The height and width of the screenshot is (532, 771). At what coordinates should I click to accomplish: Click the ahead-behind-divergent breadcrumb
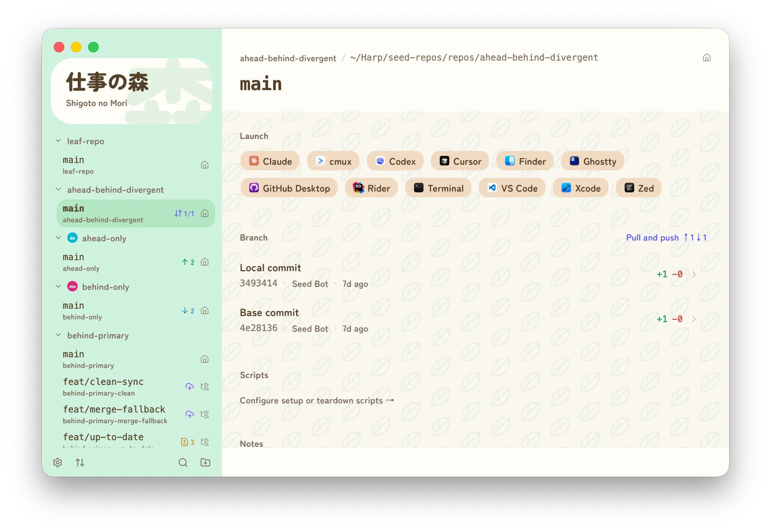coord(288,58)
